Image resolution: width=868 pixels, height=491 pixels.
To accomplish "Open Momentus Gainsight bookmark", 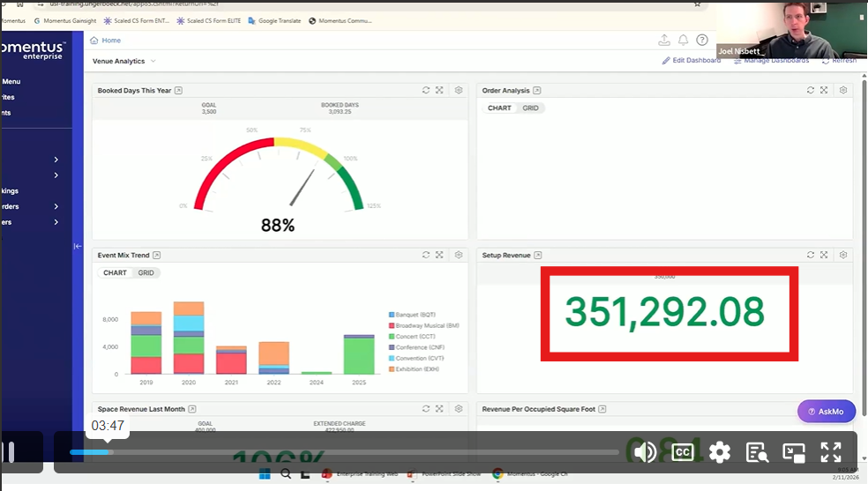I will point(65,20).
